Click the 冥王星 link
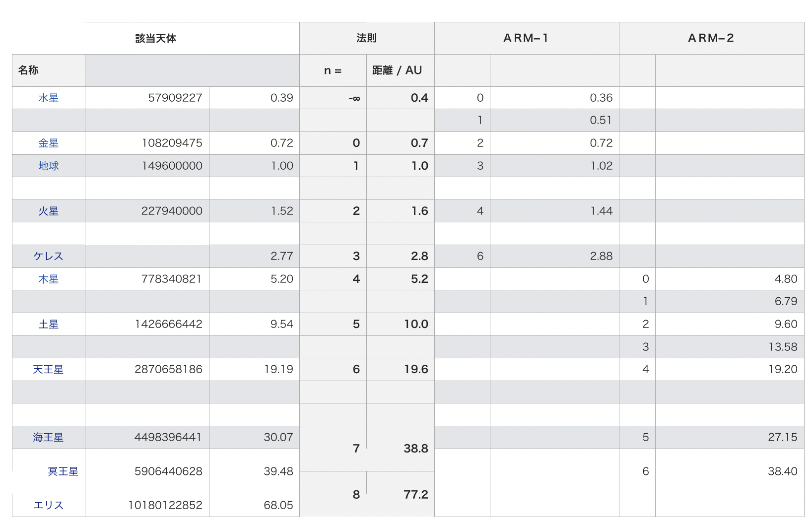The image size is (812, 526). (63, 471)
